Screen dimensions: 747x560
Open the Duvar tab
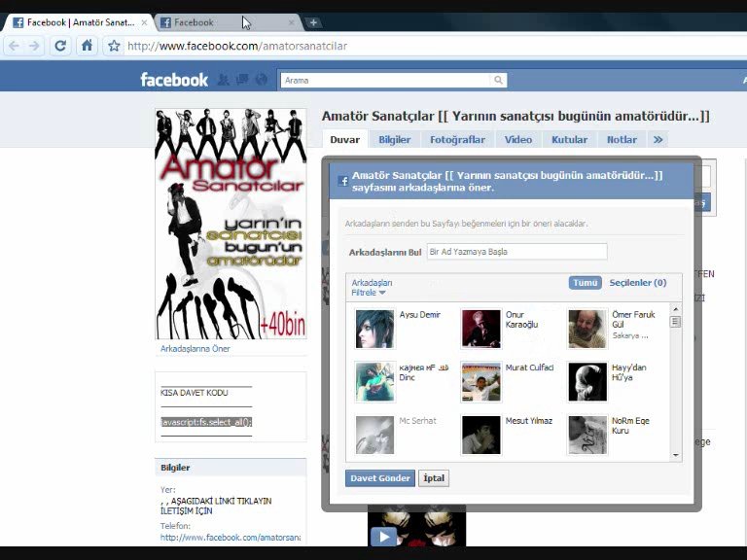coord(345,140)
